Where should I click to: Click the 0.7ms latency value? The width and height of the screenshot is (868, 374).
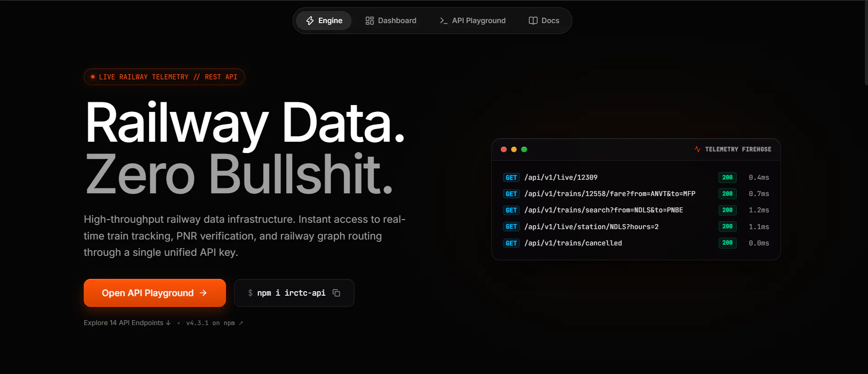coord(759,194)
